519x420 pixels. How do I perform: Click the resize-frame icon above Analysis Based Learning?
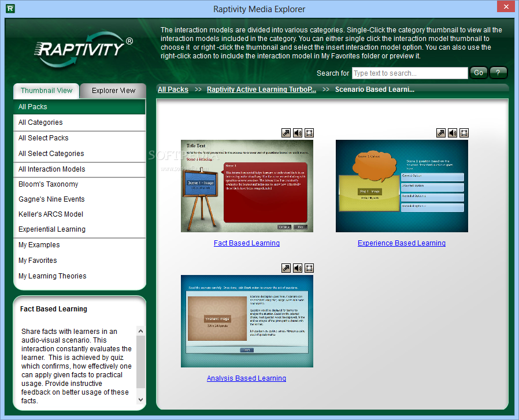point(309,267)
